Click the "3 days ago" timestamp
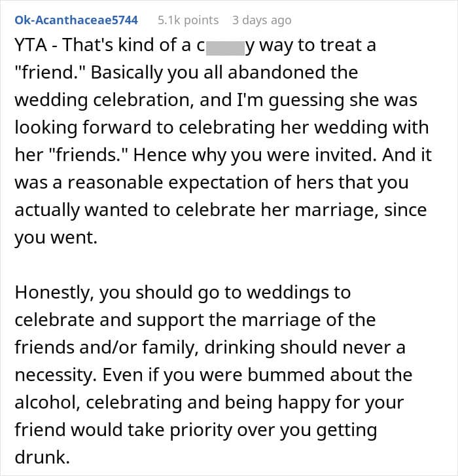 [x=262, y=20]
